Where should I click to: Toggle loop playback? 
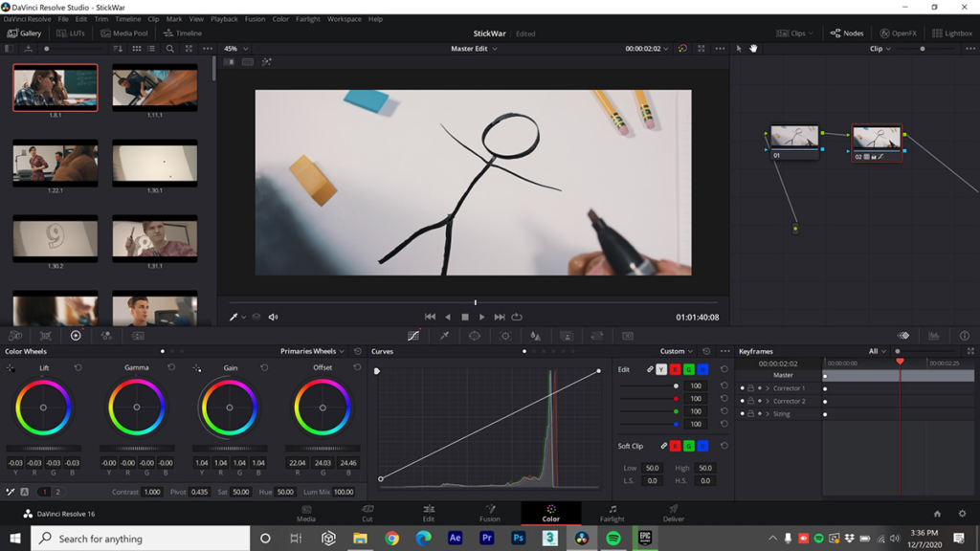click(517, 317)
